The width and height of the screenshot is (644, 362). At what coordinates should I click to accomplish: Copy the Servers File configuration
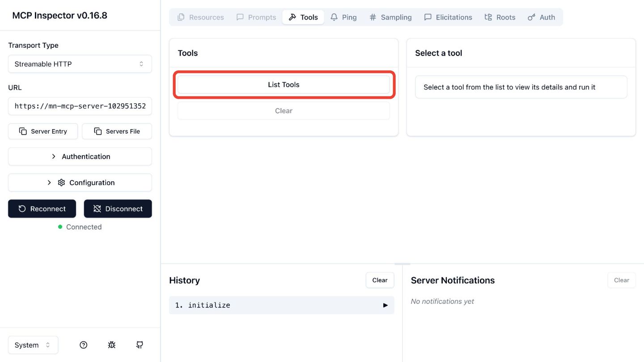pyautogui.click(x=117, y=131)
